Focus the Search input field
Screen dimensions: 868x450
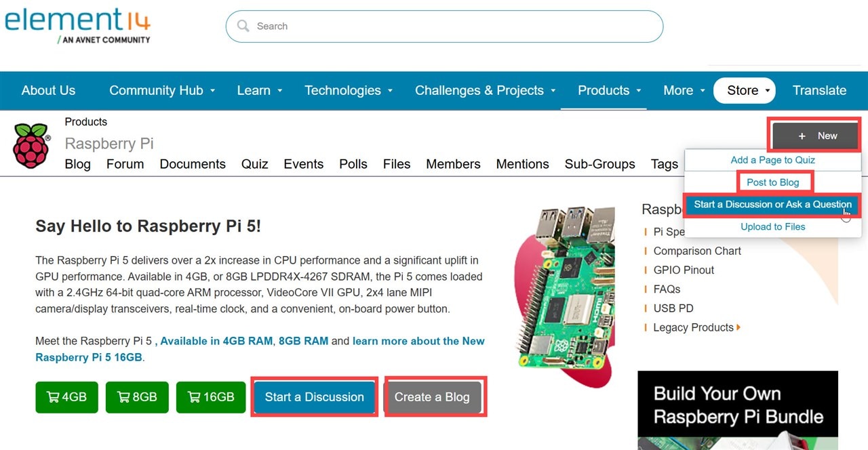click(x=444, y=26)
